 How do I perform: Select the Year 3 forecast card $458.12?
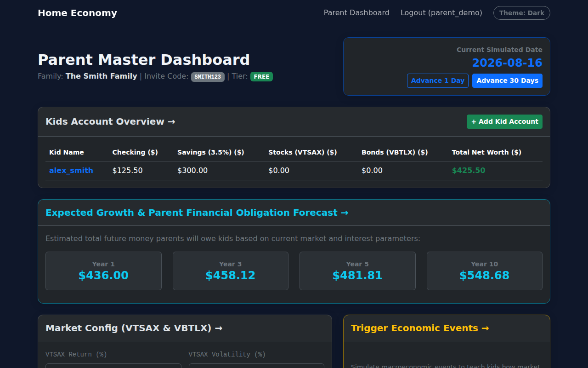[231, 271]
